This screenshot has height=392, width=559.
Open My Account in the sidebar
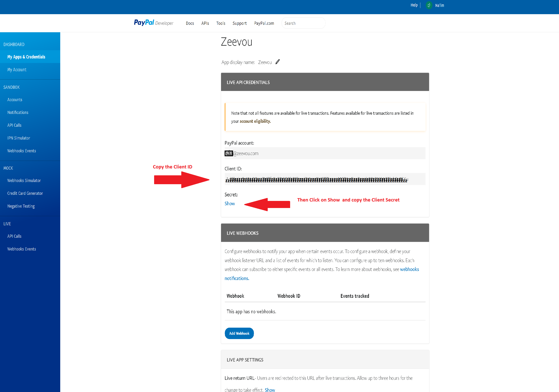17,70
